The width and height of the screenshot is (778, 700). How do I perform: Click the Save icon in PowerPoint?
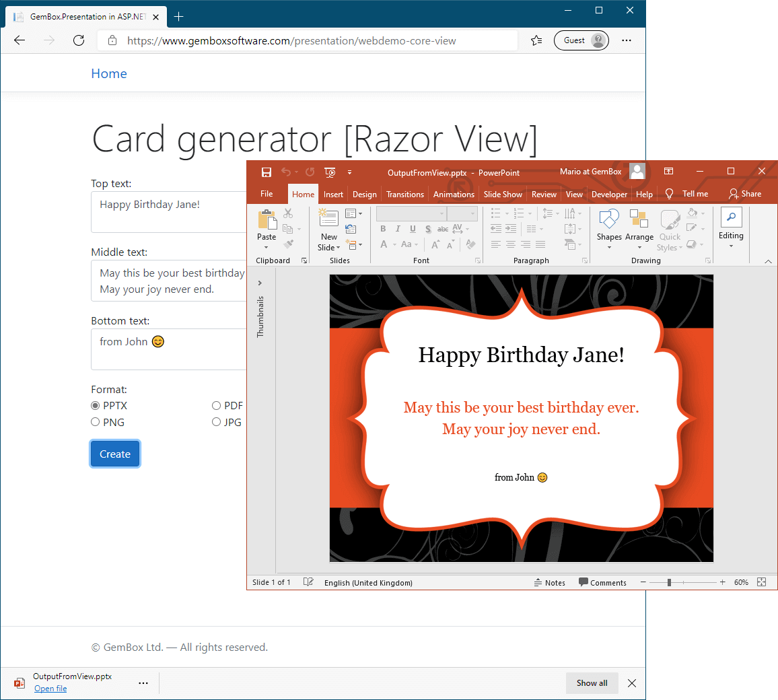point(267,172)
